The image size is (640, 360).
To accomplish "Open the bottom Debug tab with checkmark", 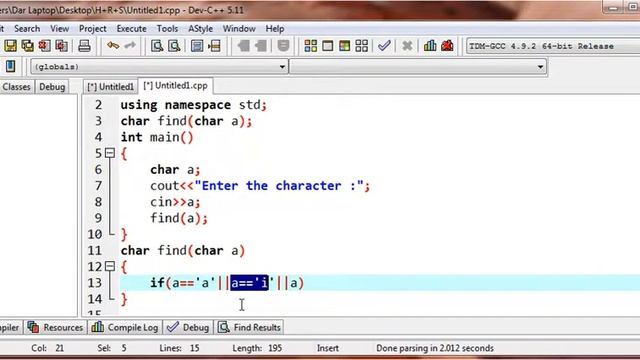I will 189,327.
